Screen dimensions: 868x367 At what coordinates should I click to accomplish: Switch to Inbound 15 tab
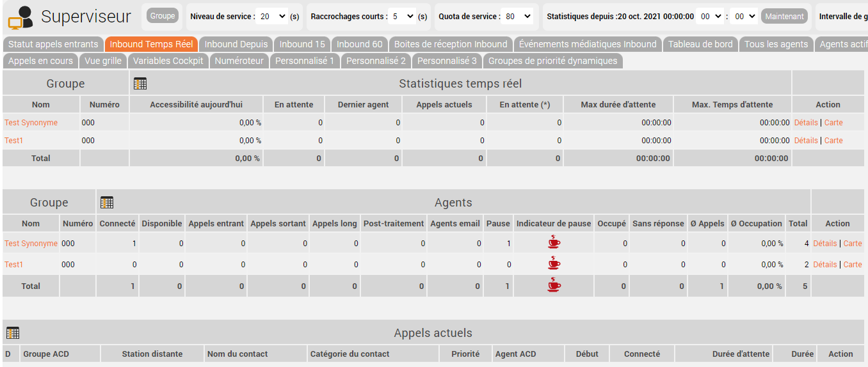[x=302, y=44]
